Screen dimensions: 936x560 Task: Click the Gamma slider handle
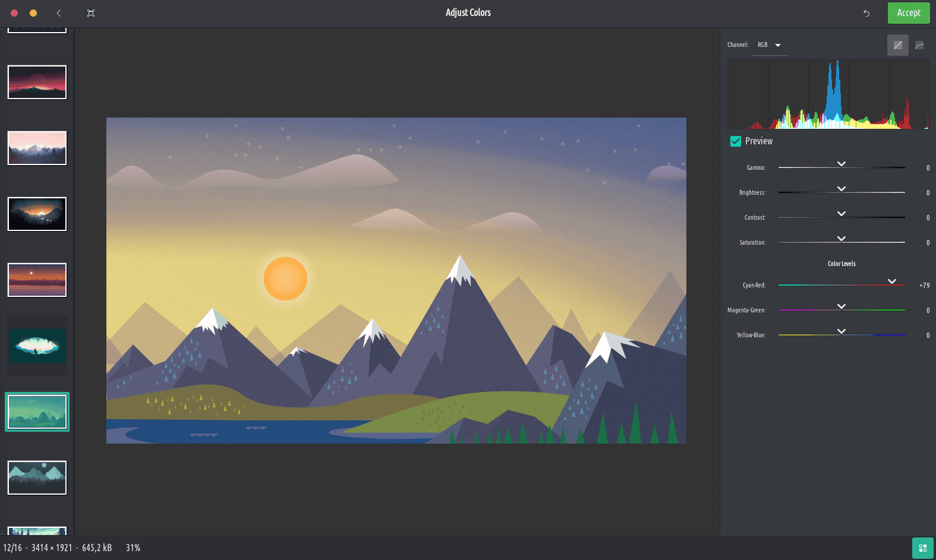pyautogui.click(x=842, y=164)
